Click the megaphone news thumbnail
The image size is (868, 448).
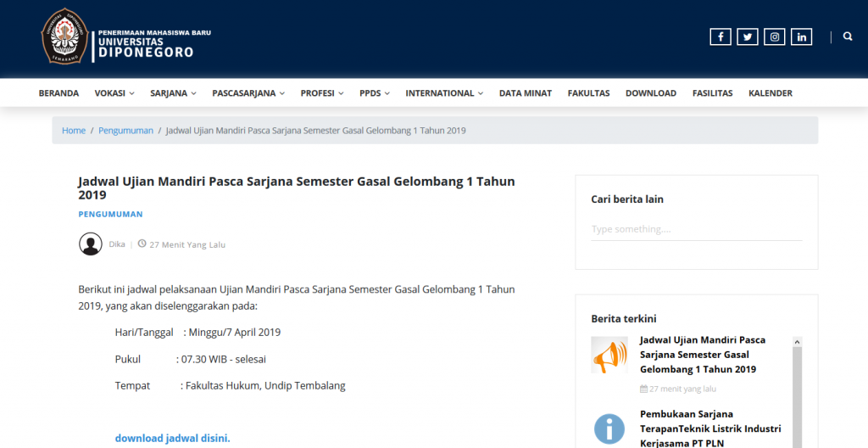(609, 355)
